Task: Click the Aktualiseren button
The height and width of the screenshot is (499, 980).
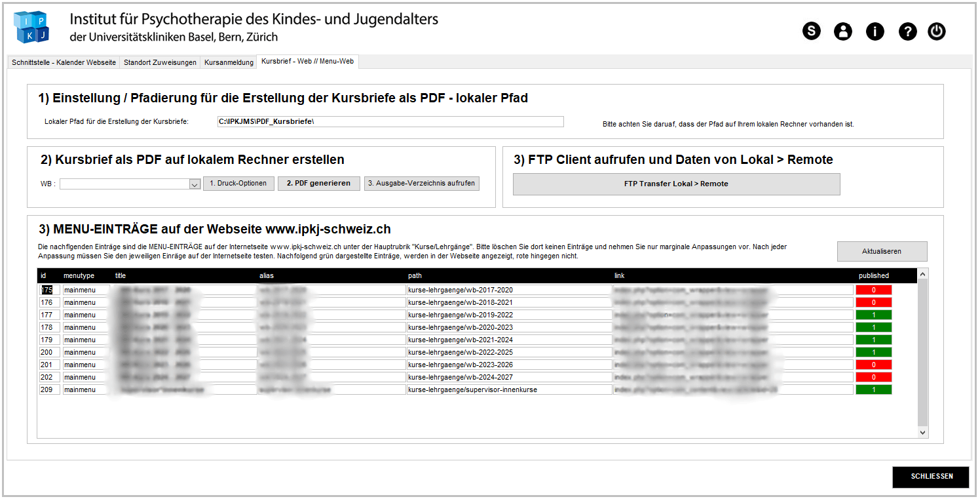Action: coord(882,251)
